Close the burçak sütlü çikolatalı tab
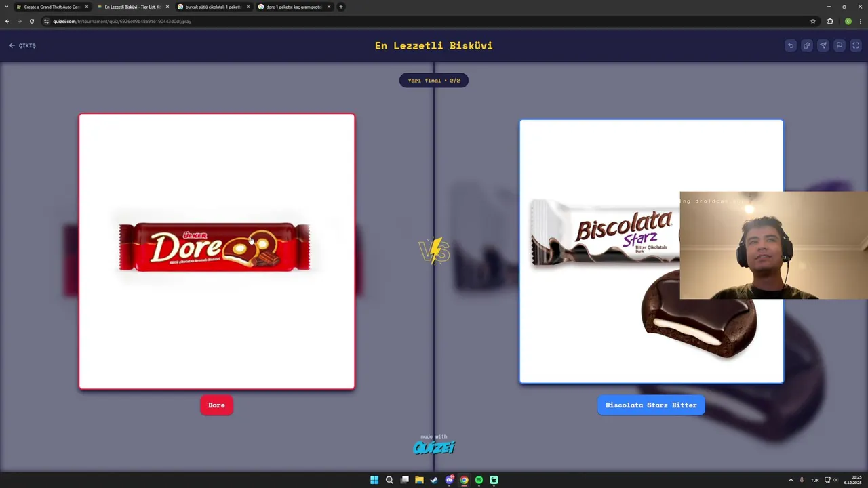 (248, 7)
